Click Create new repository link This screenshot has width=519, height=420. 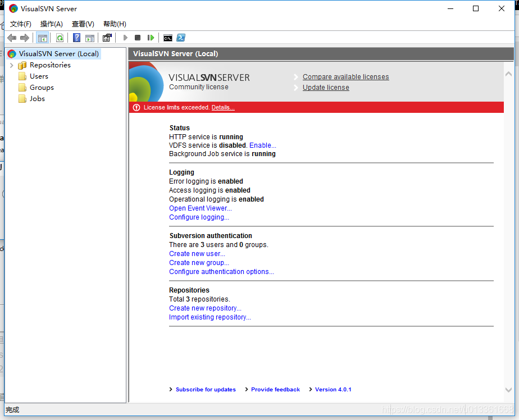click(x=205, y=308)
